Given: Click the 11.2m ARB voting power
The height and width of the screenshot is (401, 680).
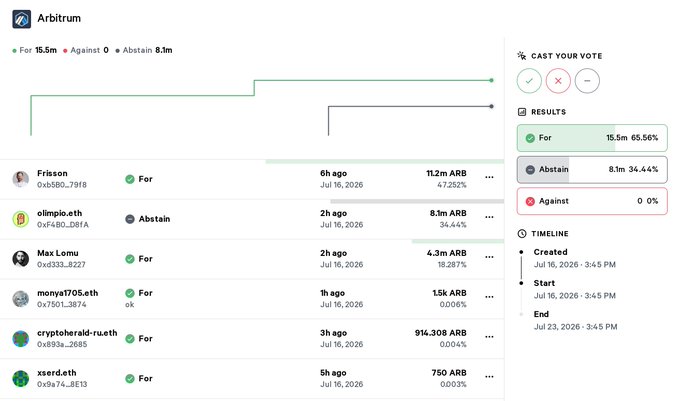Looking at the screenshot, I should (446, 173).
